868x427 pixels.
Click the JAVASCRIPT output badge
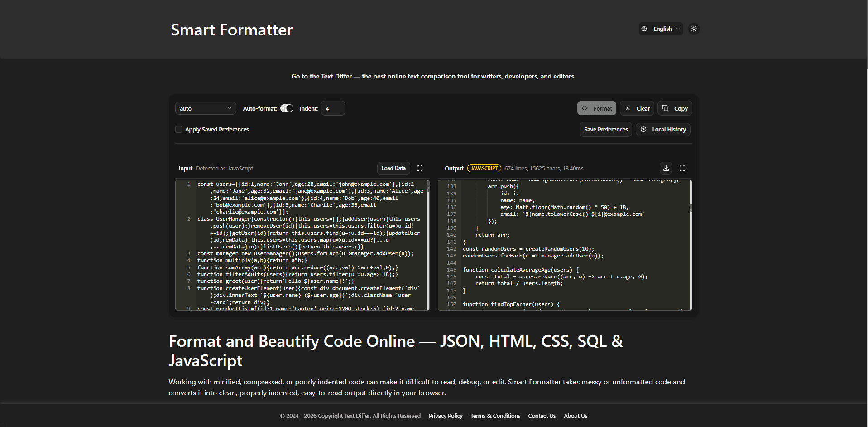click(x=484, y=168)
